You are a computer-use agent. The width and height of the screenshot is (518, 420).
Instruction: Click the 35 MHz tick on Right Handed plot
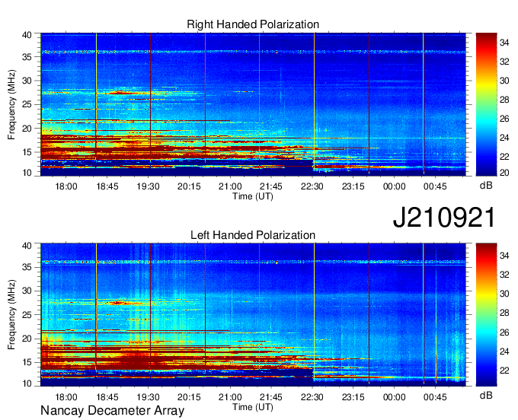click(x=27, y=57)
